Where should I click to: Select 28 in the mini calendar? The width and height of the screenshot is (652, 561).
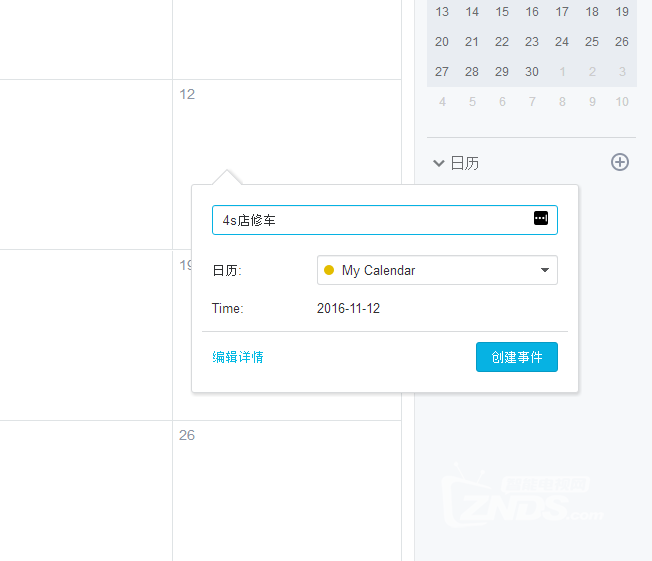coord(472,72)
